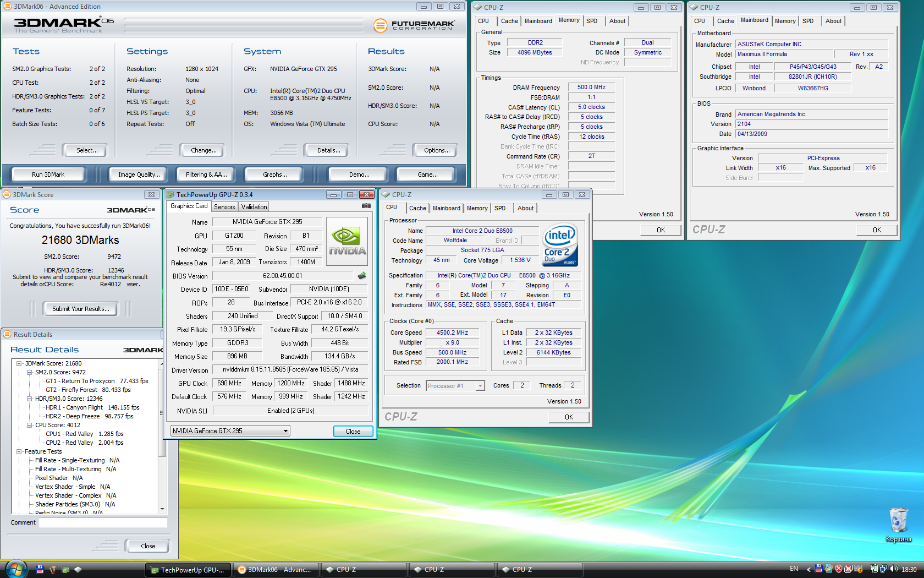Click the Futuremark Corporation logo

coord(414,25)
